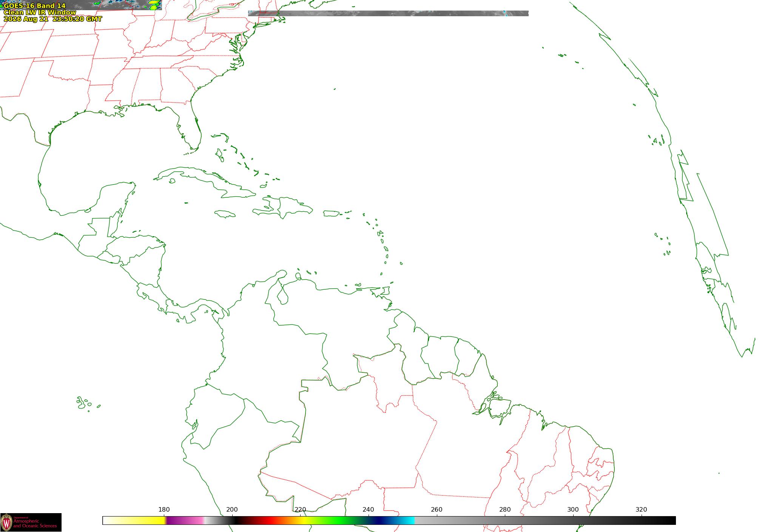This screenshot has width=759, height=532.
Task: Click the 260 label on the temperature scale
Action: tap(437, 509)
